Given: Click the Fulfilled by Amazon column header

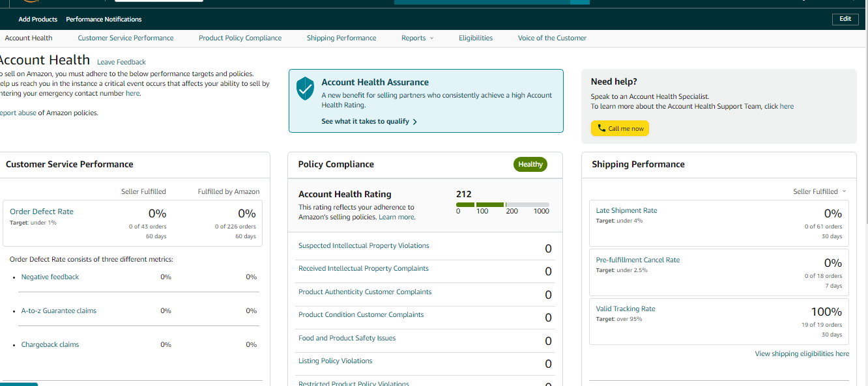Looking at the screenshot, I should point(229,191).
